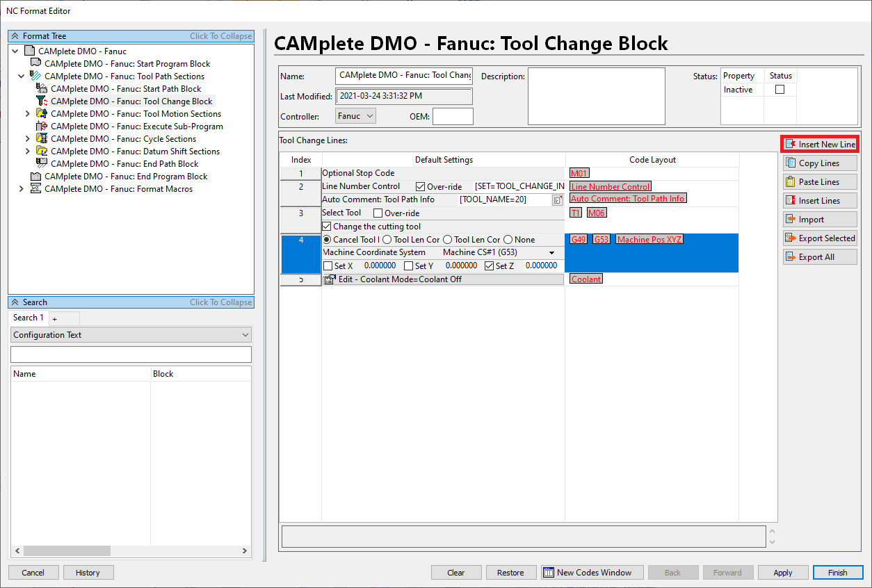Expand the Cycle Sections tree node
Image resolution: width=872 pixels, height=588 pixels.
27,138
